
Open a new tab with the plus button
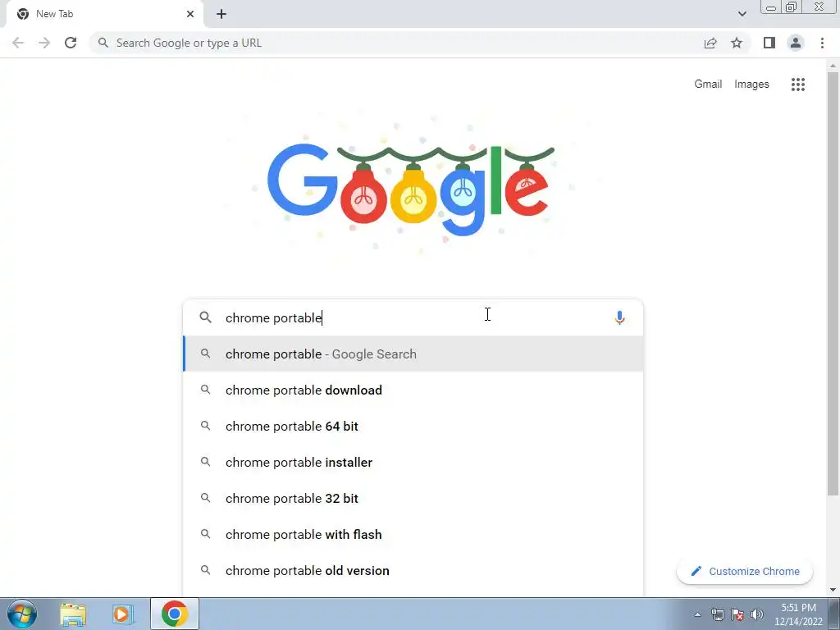click(221, 14)
